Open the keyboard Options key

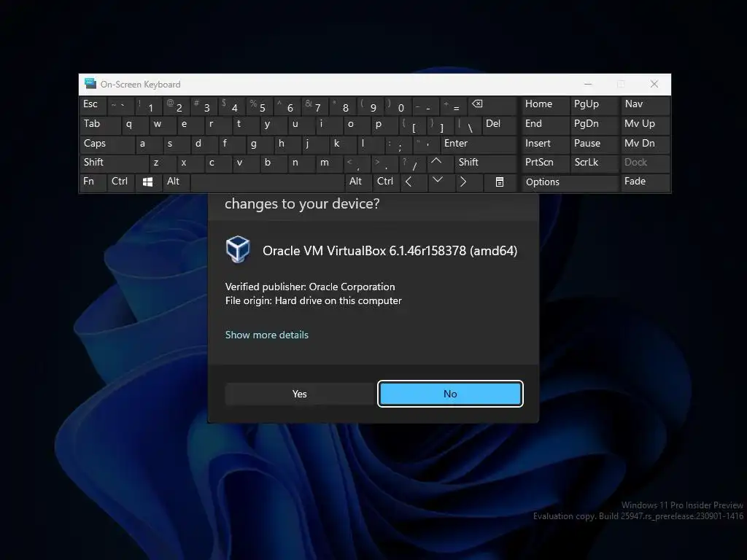click(x=570, y=182)
